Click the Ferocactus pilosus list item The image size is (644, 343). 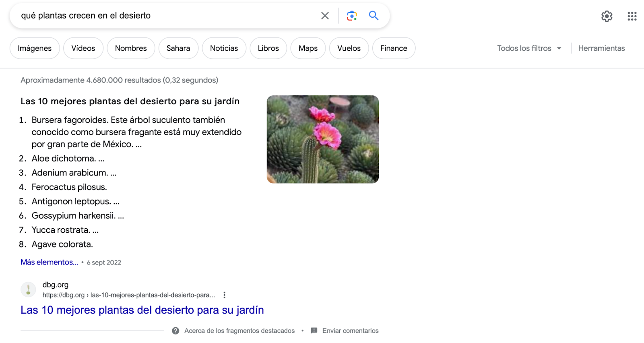coord(69,187)
